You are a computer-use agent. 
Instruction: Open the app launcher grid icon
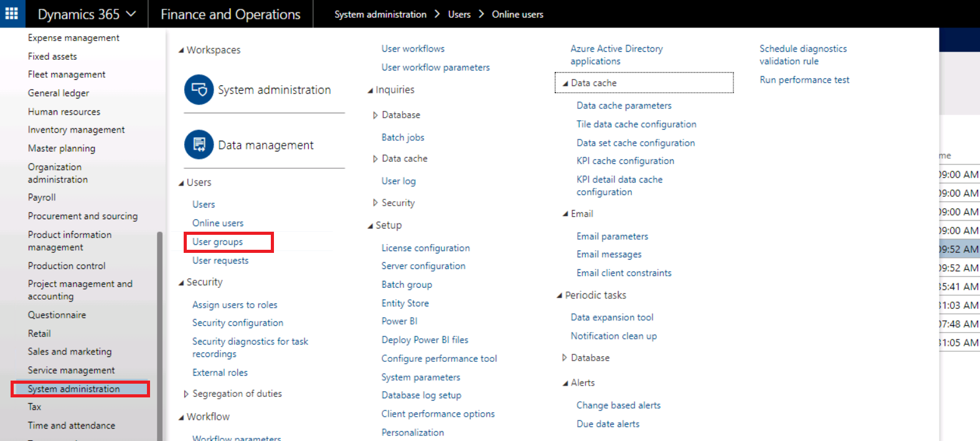pos(11,14)
